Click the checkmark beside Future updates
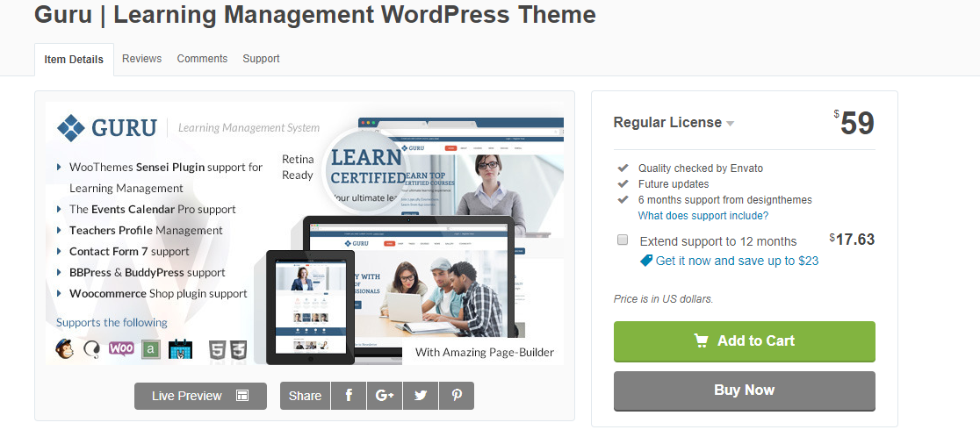Viewport: 980px width, 437px height. click(623, 184)
